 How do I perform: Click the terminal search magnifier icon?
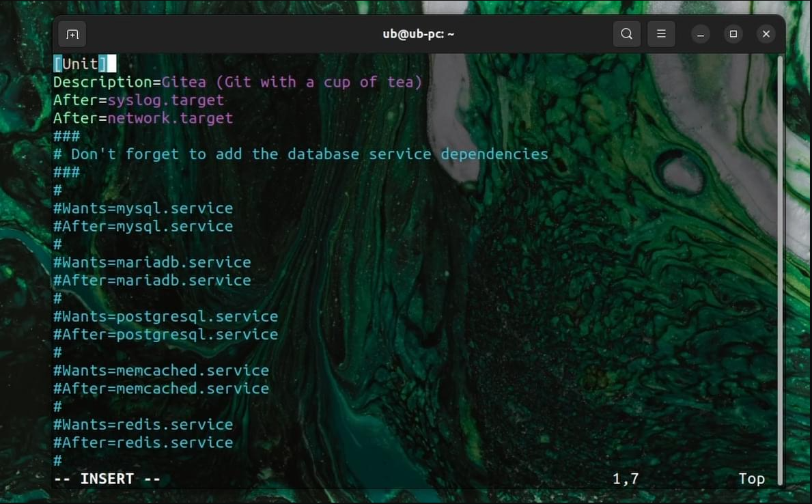[x=626, y=34]
